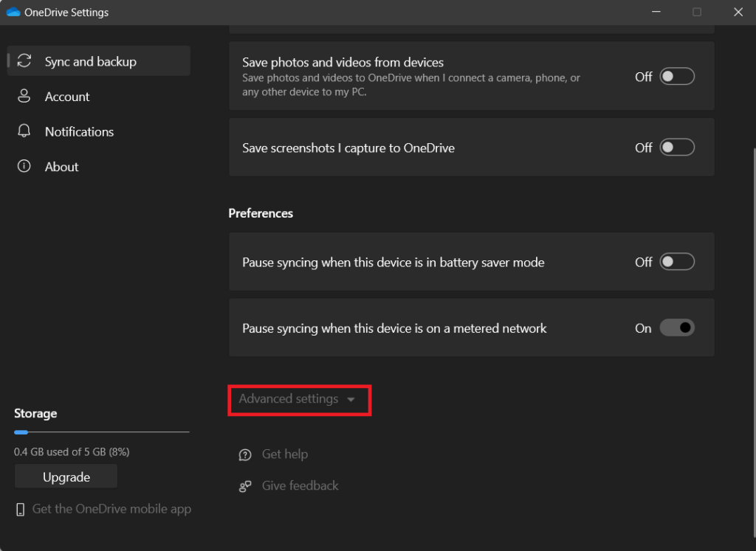The image size is (756, 551).
Task: Click the About info circle icon
Action: click(x=24, y=167)
